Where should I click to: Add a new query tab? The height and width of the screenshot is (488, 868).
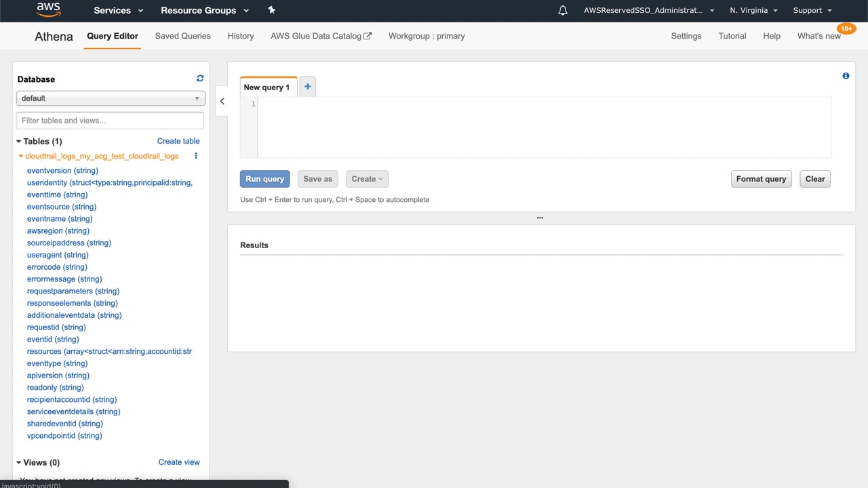click(x=307, y=87)
